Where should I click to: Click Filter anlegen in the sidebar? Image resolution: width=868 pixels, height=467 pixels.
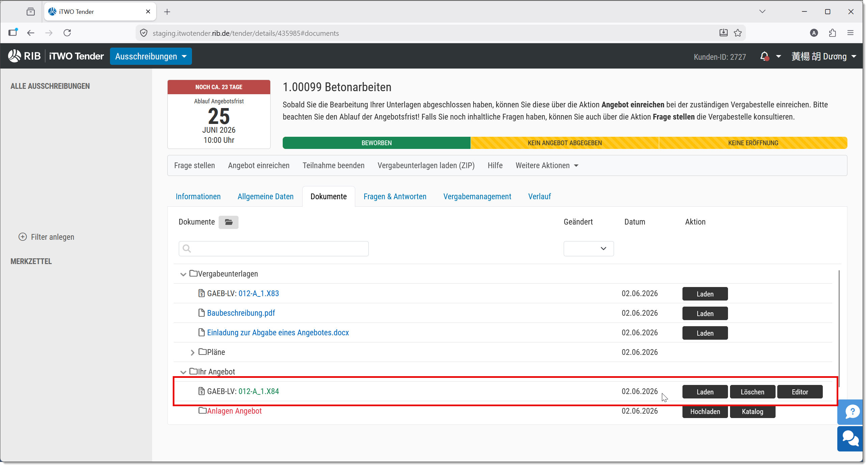pyautogui.click(x=53, y=237)
